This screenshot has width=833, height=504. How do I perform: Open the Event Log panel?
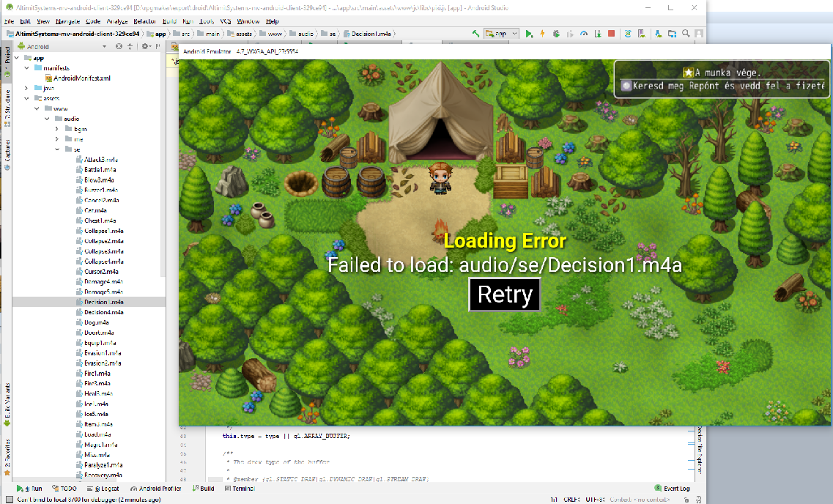672,489
